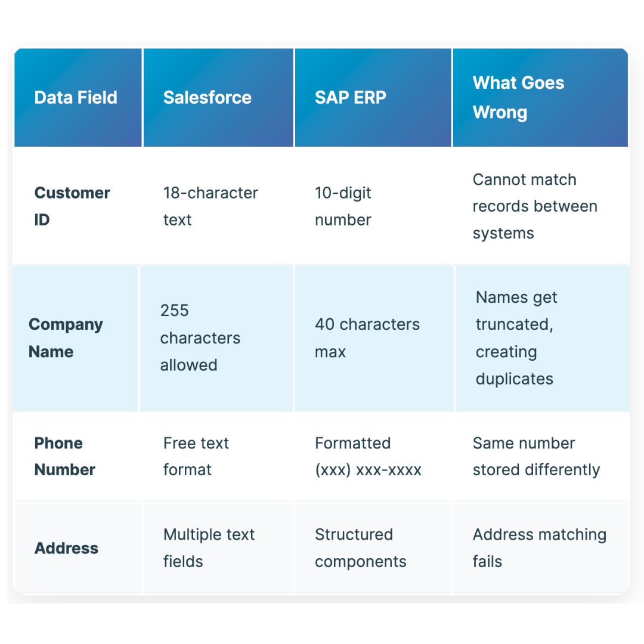Select the "Address matching fails" cell

click(x=539, y=548)
